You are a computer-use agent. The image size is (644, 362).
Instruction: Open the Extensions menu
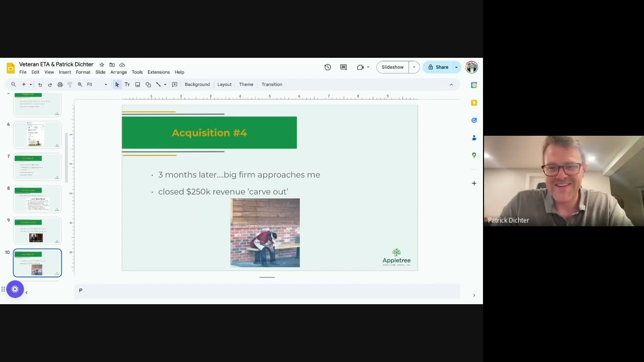158,72
